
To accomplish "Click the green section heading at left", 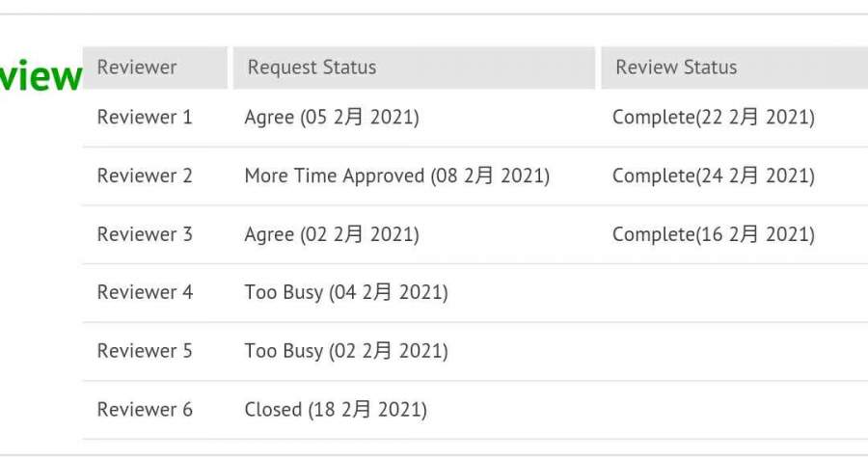I will (x=41, y=76).
